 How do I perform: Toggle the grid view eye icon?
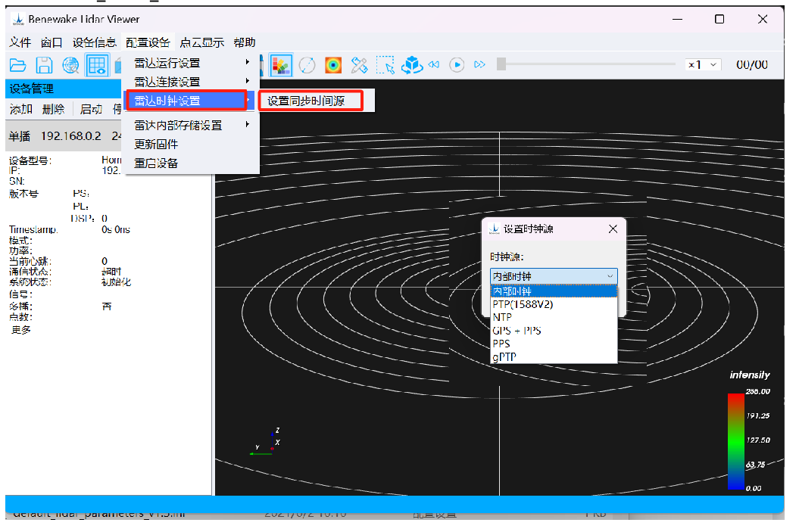[x=97, y=65]
